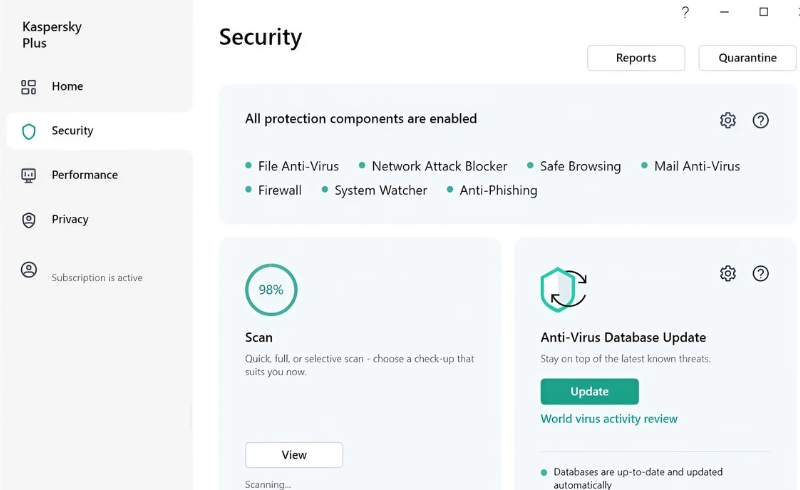Open Anti-Virus Database Update settings gear
The width and height of the screenshot is (800, 490).
tap(728, 274)
